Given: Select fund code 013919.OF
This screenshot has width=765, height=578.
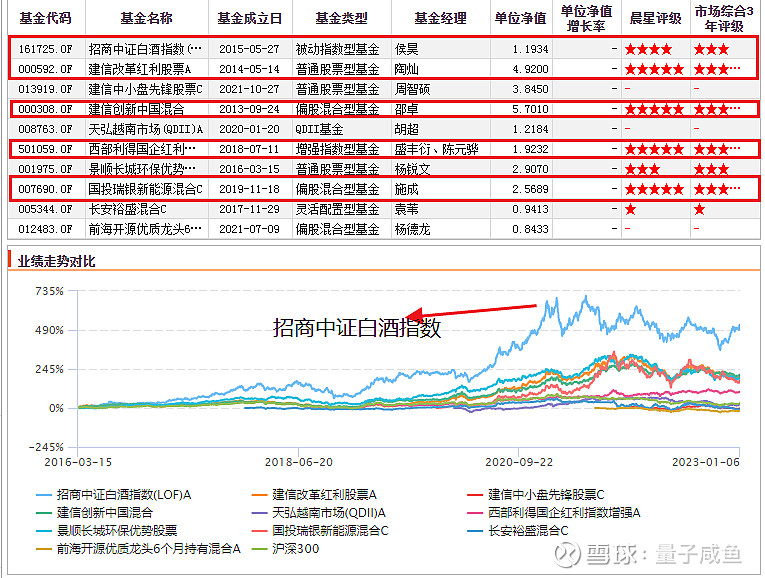Looking at the screenshot, I should 45,89.
